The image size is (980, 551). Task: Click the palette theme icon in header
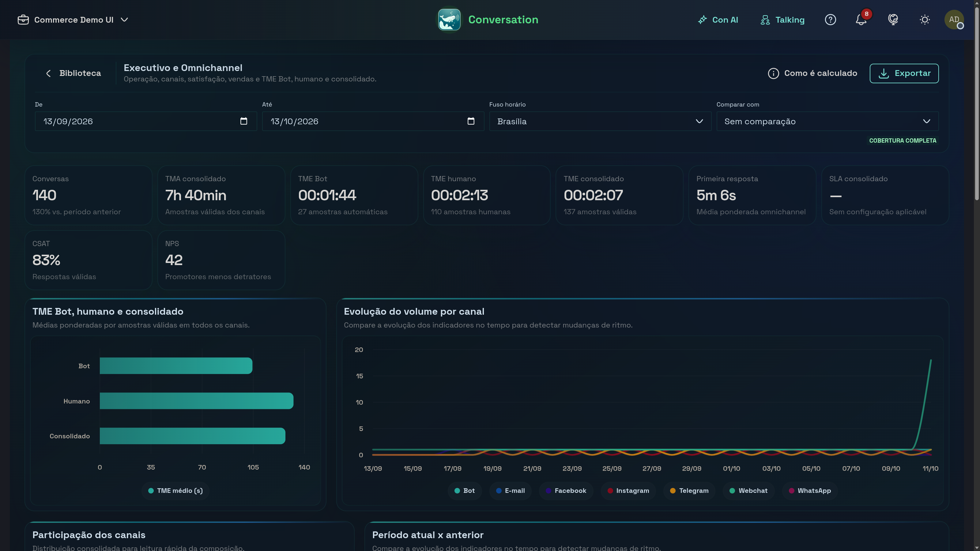pos(893,20)
